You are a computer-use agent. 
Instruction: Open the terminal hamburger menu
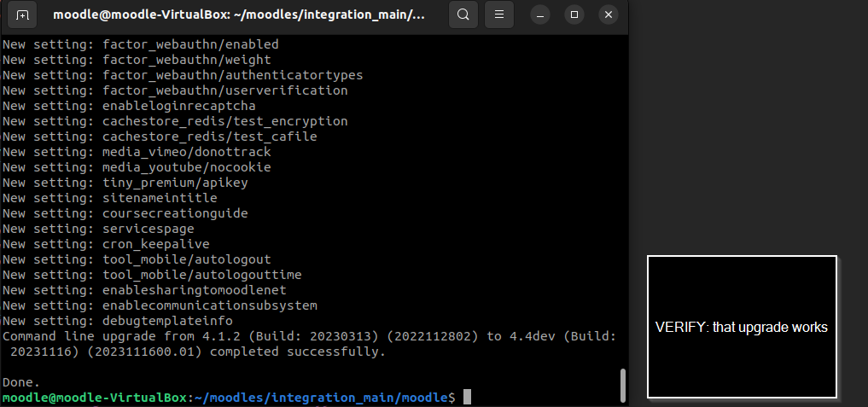coord(498,15)
